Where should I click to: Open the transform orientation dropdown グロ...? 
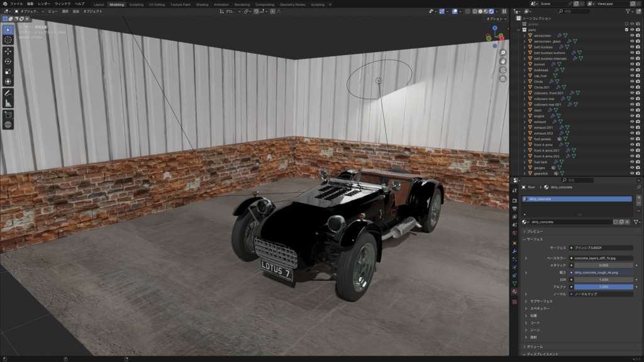pyautogui.click(x=230, y=11)
